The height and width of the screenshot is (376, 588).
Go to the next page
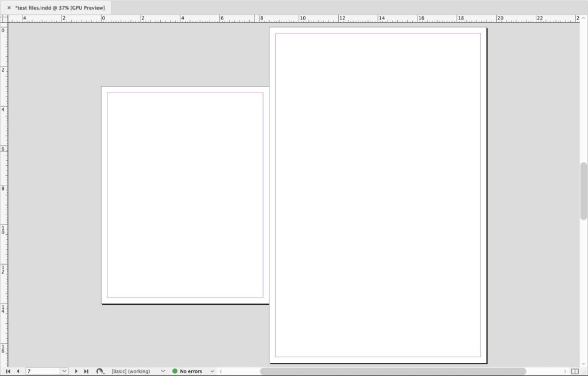click(76, 371)
